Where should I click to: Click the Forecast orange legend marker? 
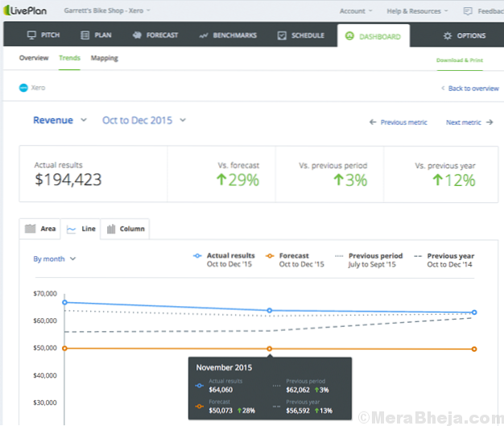point(271,256)
